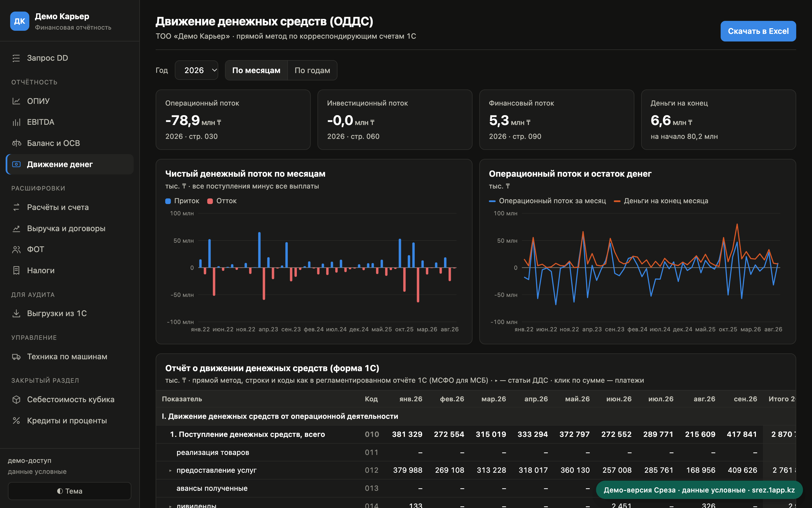Open Баланс и ОСВ report
812x508 pixels.
pos(70,143)
